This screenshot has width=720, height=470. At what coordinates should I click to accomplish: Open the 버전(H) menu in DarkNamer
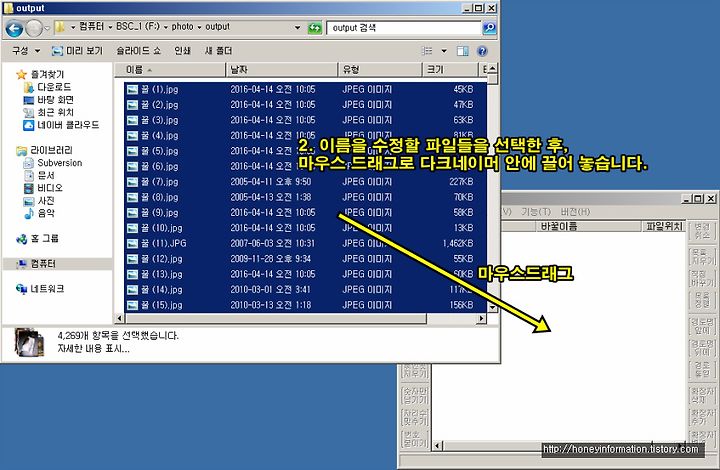coord(575,212)
